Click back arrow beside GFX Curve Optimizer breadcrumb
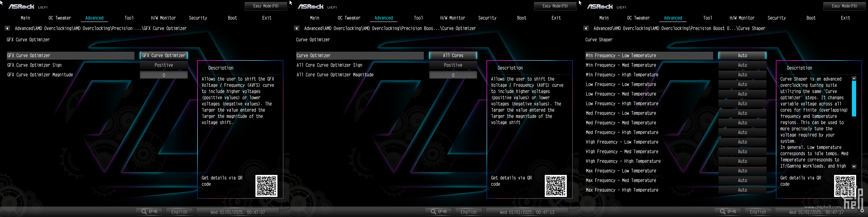The image size is (868, 217). [7, 29]
